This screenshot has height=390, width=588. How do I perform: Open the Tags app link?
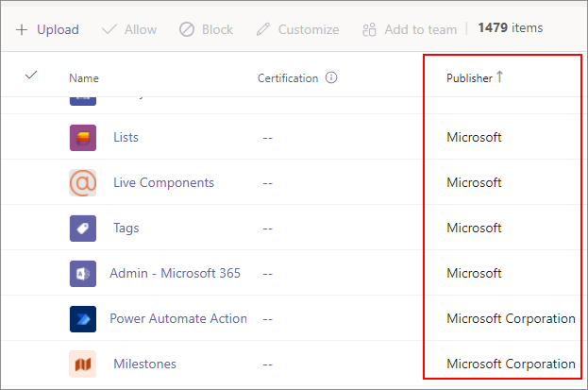[127, 229]
